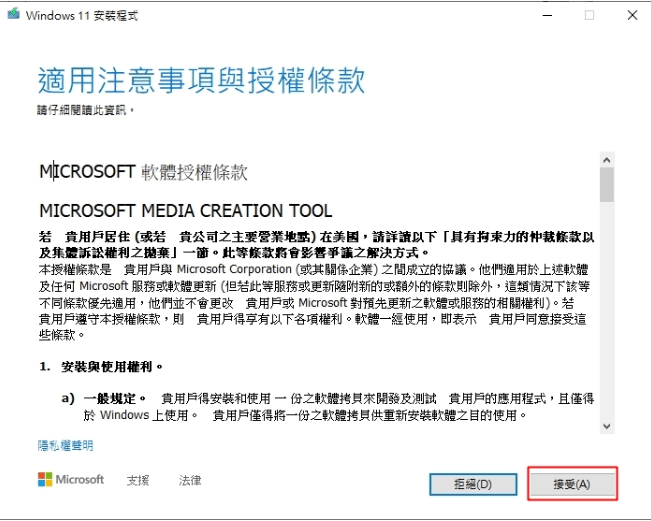The height and width of the screenshot is (521, 651).
Task: Click the license scrollbar up arrow
Action: pos(607,160)
